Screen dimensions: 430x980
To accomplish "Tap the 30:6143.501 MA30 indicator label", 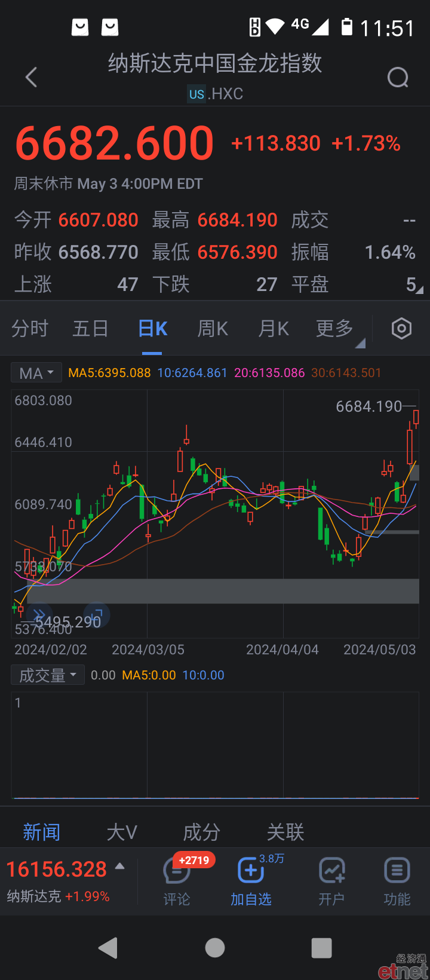I will pyautogui.click(x=346, y=373).
